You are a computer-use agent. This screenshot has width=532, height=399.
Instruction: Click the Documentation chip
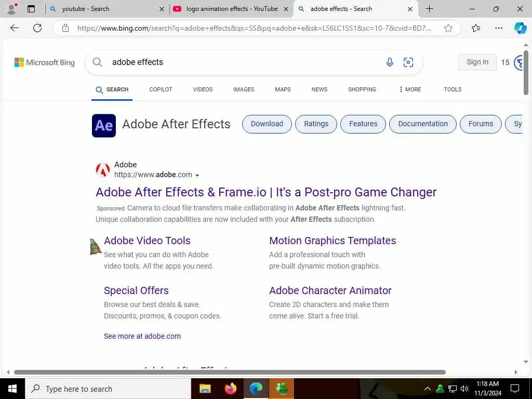[x=423, y=124]
